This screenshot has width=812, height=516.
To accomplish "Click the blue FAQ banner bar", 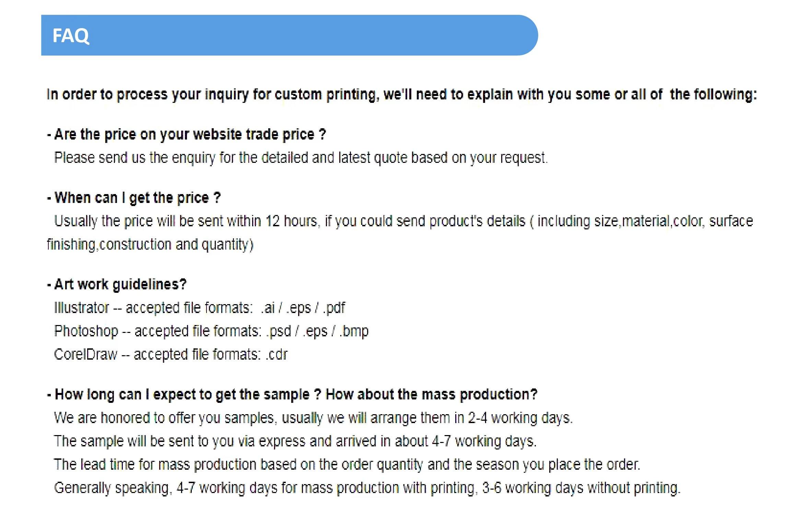I will coord(289,35).
